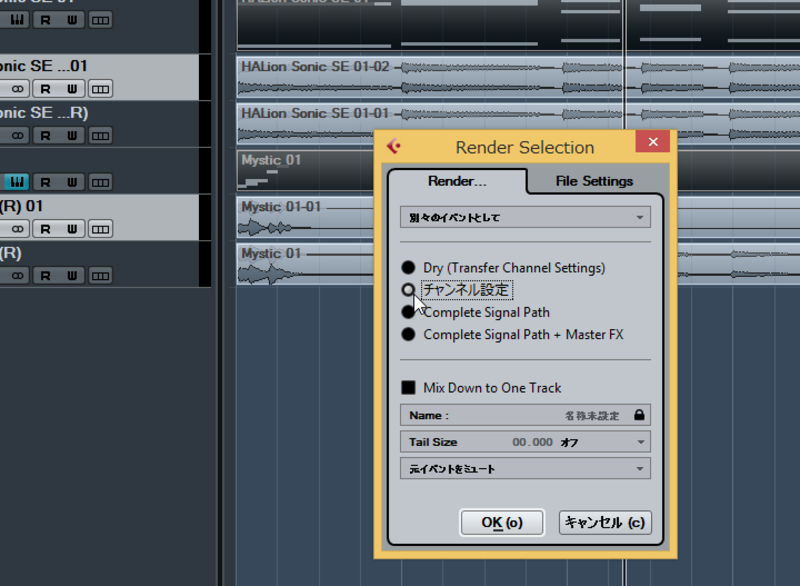Toggle Read automation on the bottom "(R)" track
The width and height of the screenshot is (800, 586).
(45, 276)
